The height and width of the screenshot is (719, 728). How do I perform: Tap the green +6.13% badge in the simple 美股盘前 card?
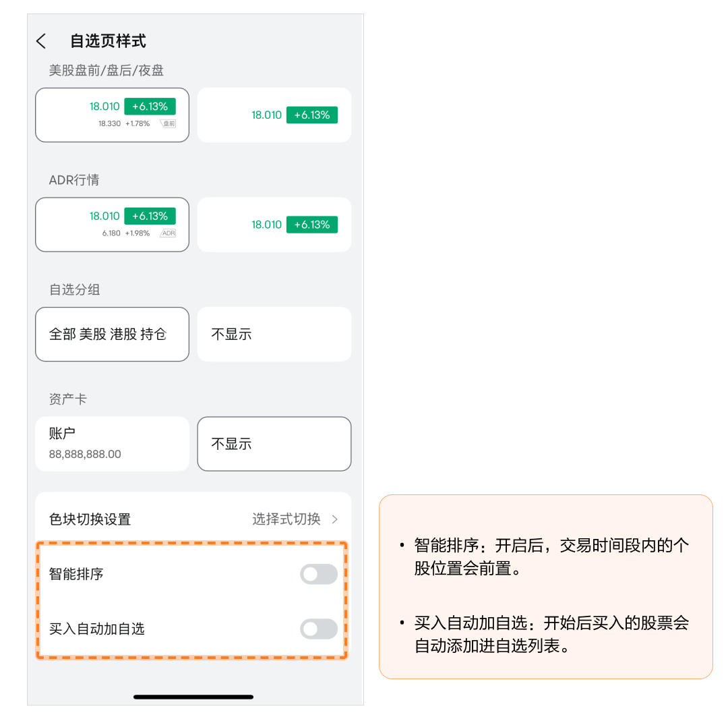point(311,115)
